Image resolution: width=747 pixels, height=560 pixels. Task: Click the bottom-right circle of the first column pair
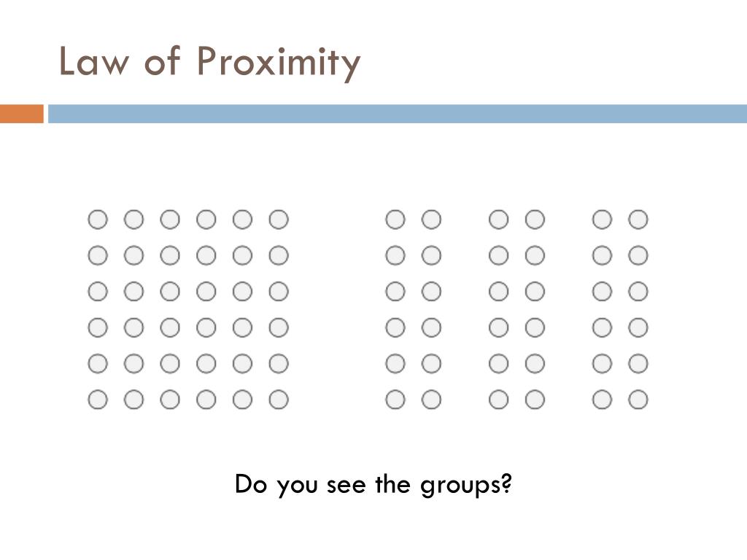click(x=431, y=400)
